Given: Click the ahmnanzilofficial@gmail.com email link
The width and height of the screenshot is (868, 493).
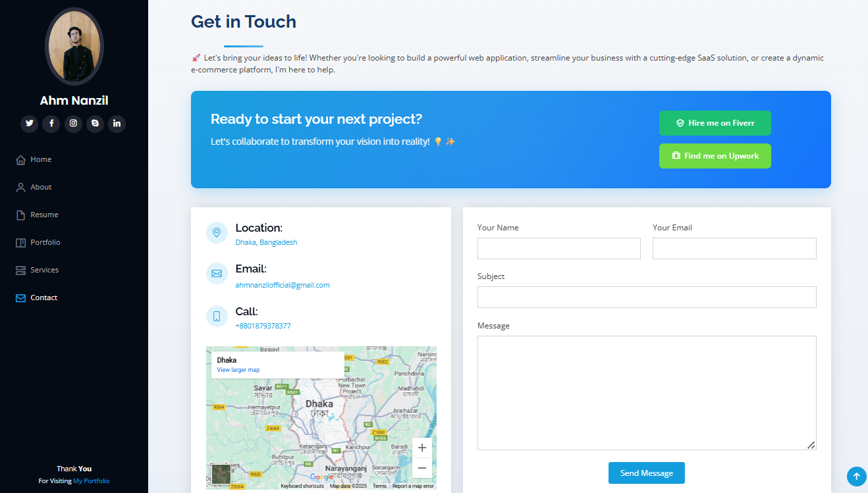Looking at the screenshot, I should coord(283,285).
